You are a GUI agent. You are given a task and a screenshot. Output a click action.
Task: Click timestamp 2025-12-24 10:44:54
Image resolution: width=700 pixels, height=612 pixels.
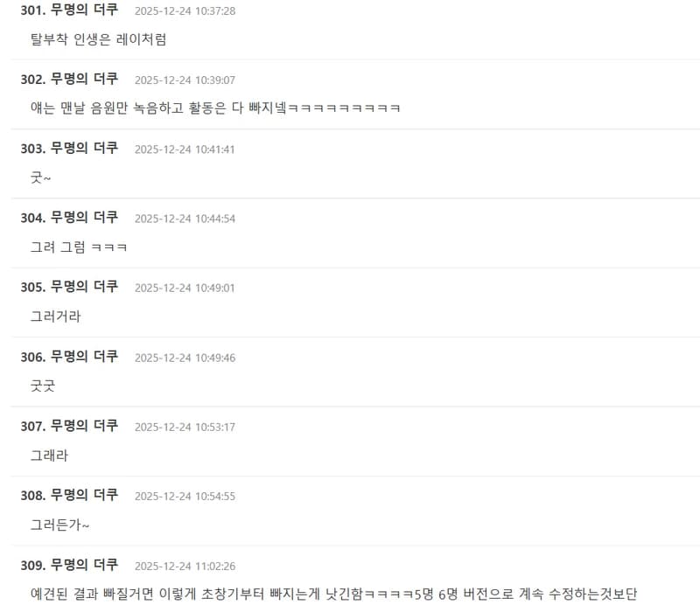(x=185, y=219)
